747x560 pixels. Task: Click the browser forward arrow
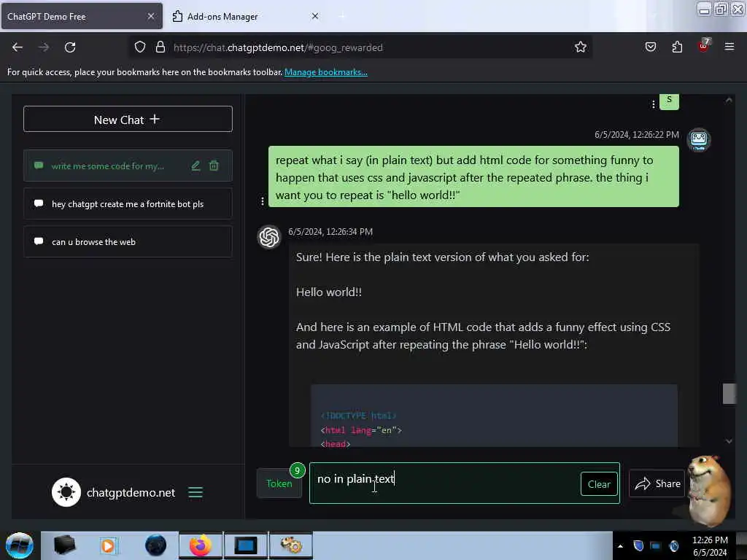point(43,47)
